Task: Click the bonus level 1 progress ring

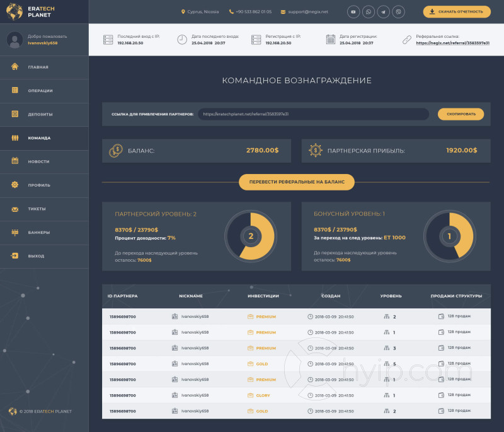Action: (x=449, y=236)
